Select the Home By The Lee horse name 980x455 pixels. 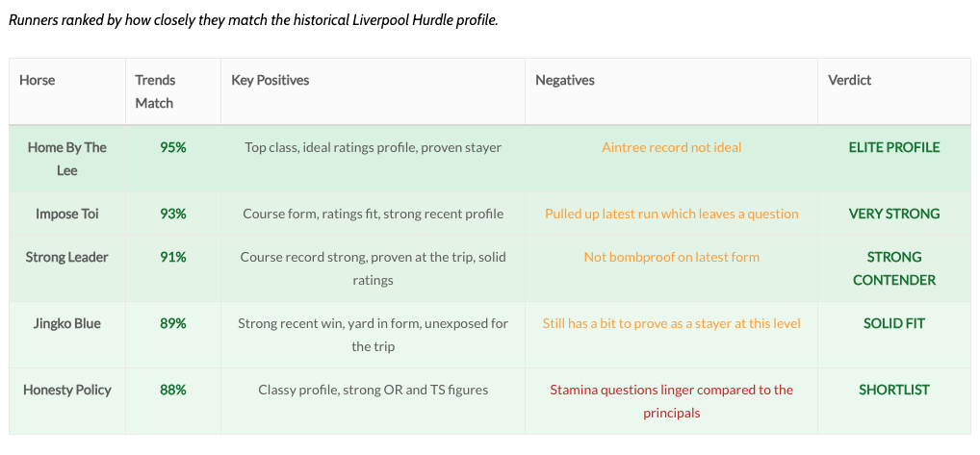67,159
